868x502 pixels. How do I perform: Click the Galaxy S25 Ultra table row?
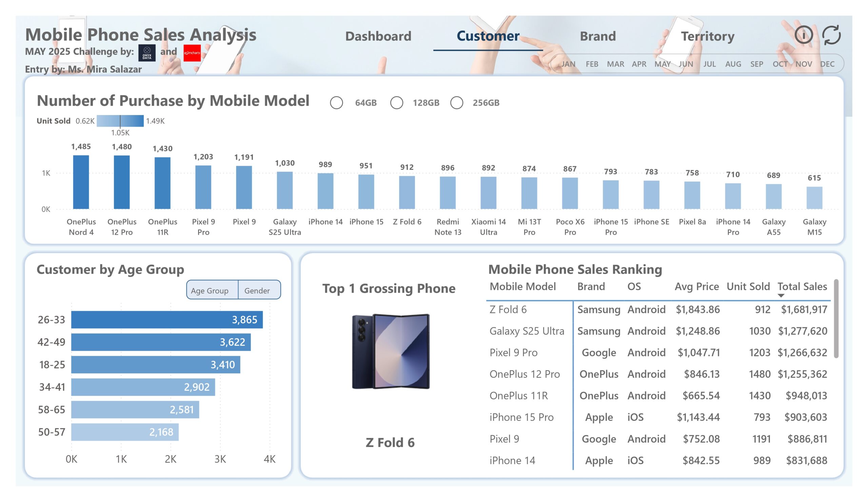click(658, 331)
